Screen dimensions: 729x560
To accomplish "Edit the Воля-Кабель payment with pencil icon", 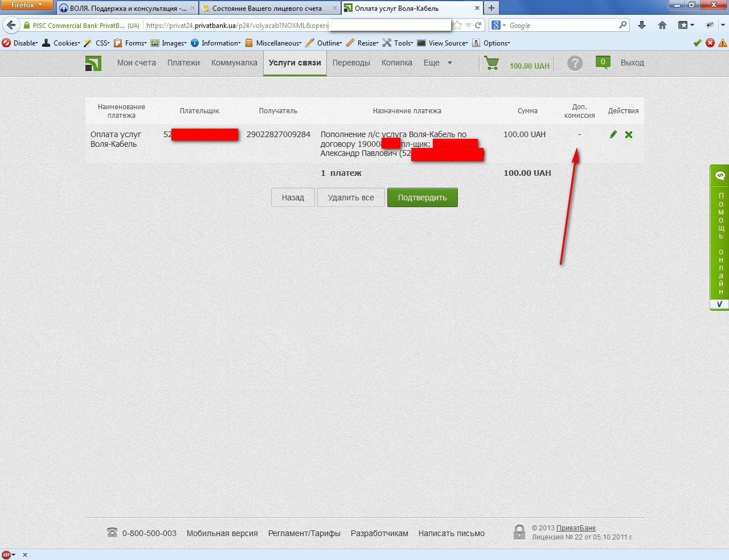I will click(613, 134).
